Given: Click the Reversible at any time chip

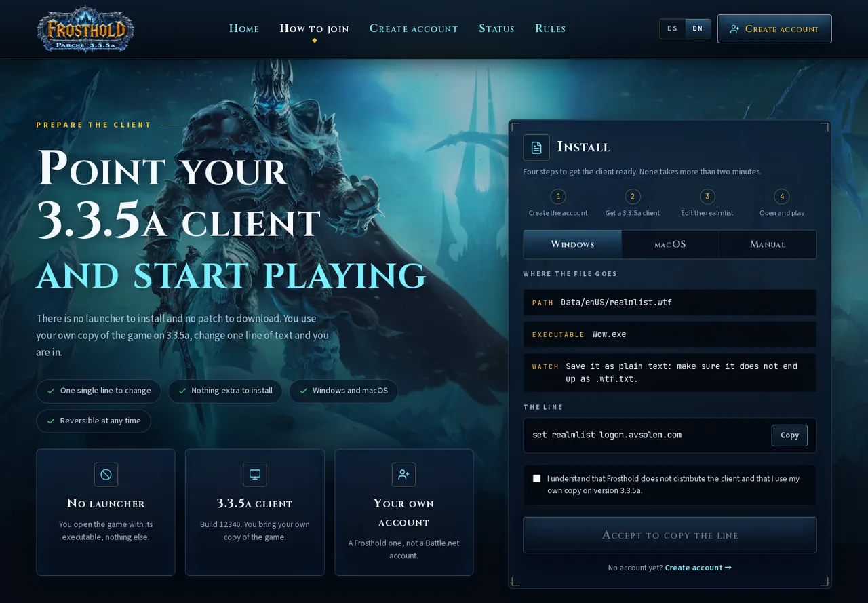Looking at the screenshot, I should click(94, 421).
